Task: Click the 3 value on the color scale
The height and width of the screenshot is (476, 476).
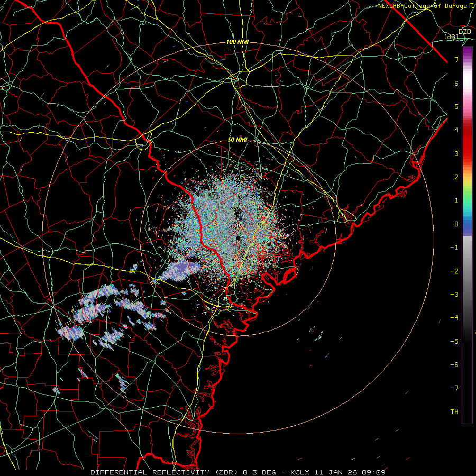Action: coord(456,153)
